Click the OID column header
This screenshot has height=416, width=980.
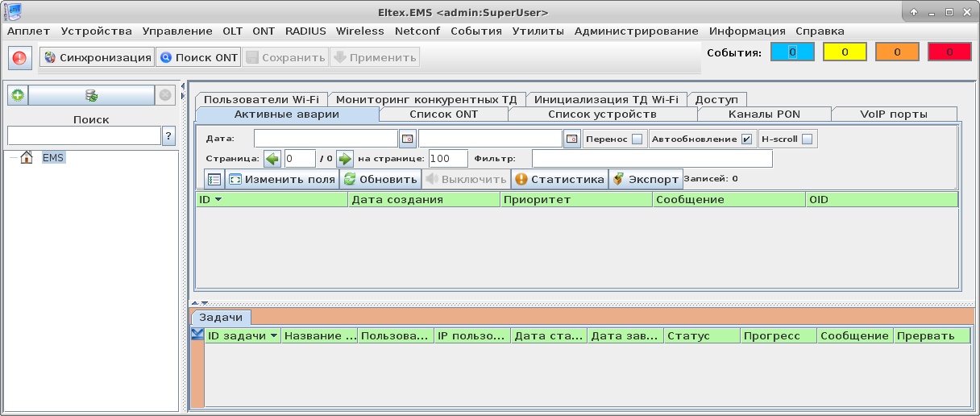(x=882, y=199)
